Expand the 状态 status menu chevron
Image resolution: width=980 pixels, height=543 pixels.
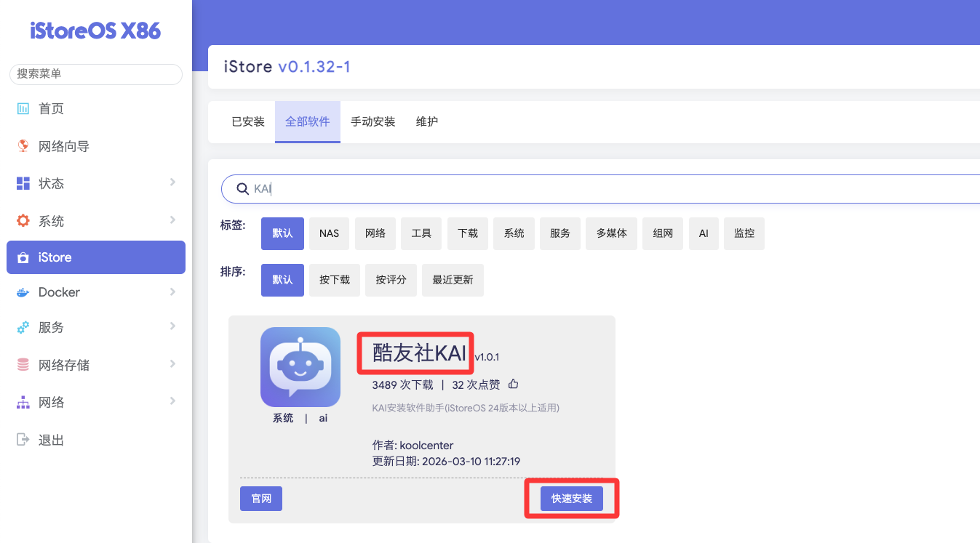point(172,182)
